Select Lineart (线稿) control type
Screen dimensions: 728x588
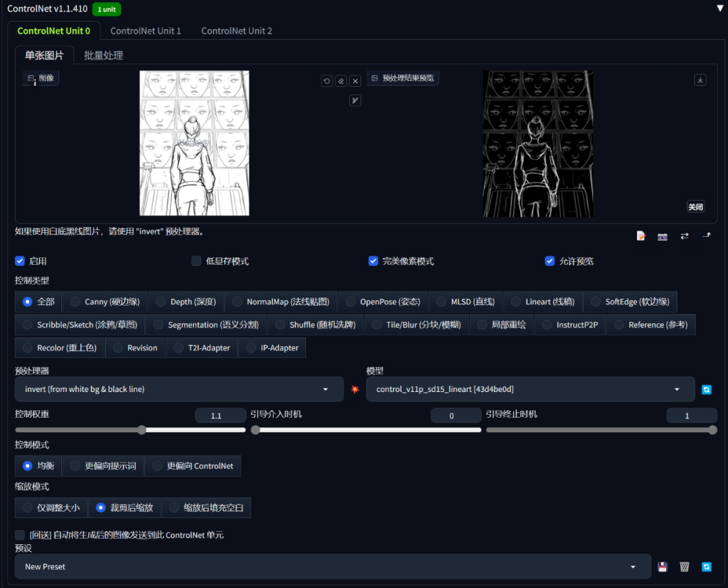click(x=543, y=302)
